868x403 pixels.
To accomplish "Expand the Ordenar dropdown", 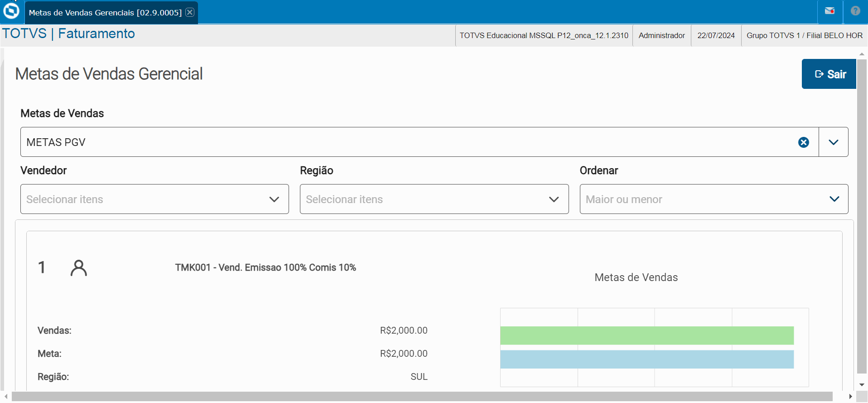I will (x=714, y=199).
